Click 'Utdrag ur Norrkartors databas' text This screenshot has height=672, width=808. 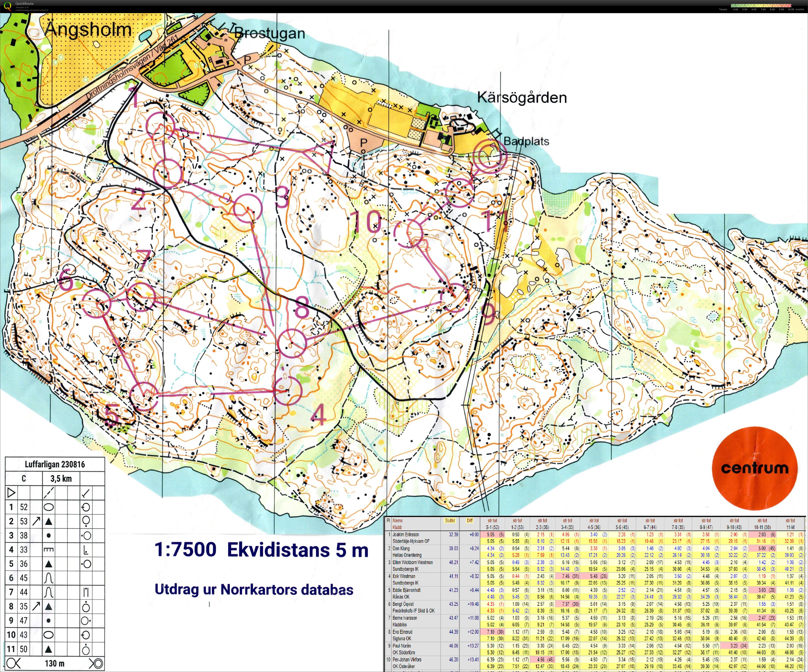(x=254, y=589)
